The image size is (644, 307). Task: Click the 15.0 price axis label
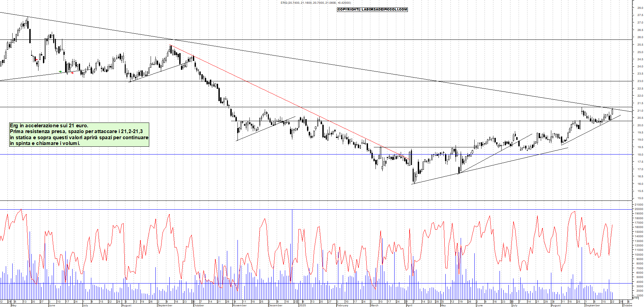(x=640, y=198)
